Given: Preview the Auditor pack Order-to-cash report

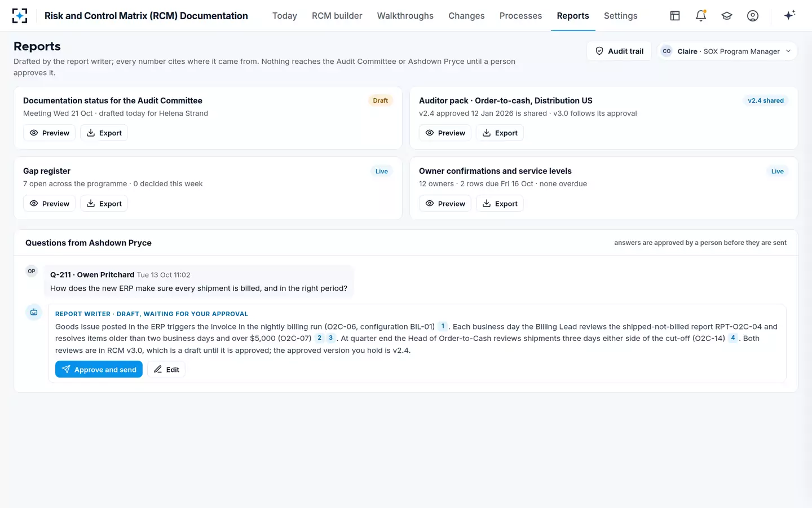Looking at the screenshot, I should tap(445, 133).
